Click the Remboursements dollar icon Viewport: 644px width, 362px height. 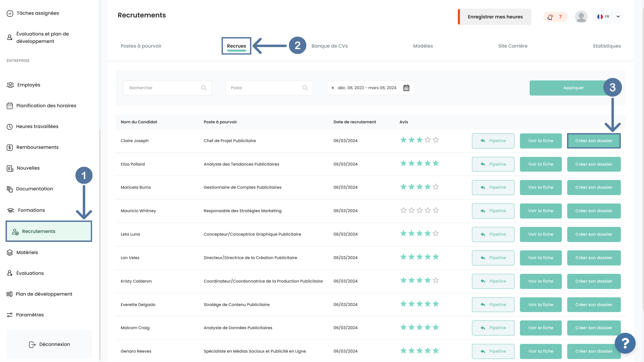point(10,147)
